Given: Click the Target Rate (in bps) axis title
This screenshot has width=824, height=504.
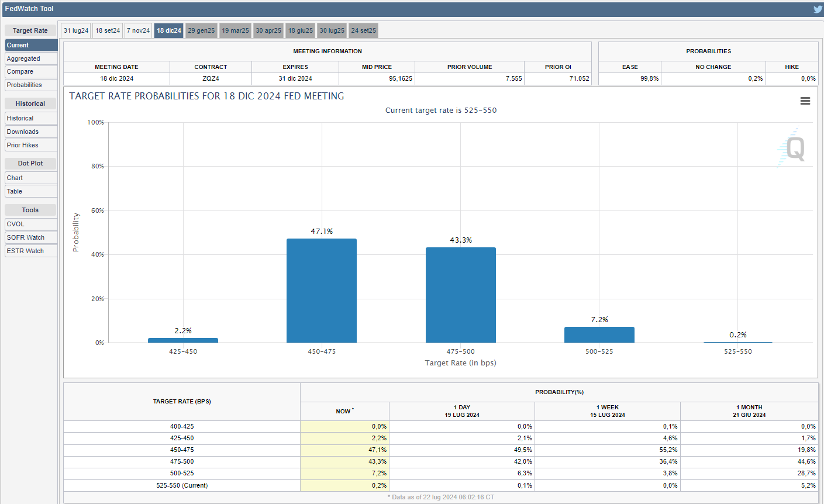Looking at the screenshot, I should [x=461, y=363].
